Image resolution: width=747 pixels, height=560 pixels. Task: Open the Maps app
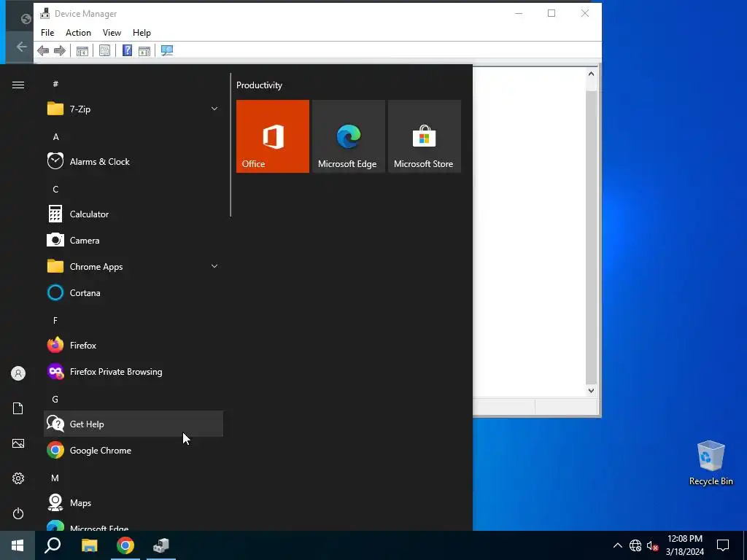point(133,503)
